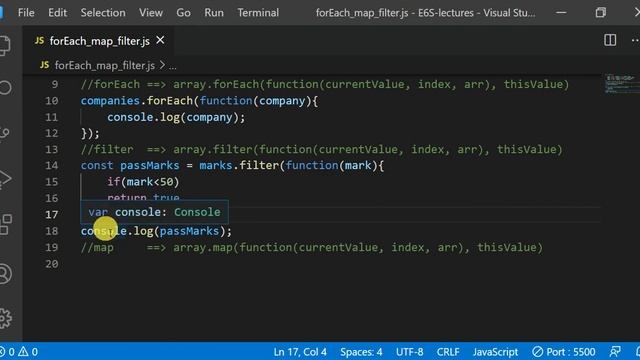Close the forEach_map_filter.js tab
Viewport: 640px width, 360px height.
coord(160,40)
